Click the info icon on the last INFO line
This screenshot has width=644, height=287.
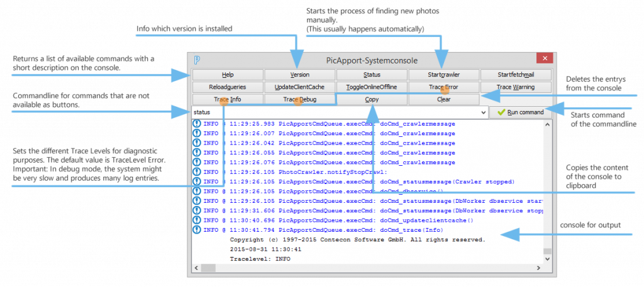(196, 230)
